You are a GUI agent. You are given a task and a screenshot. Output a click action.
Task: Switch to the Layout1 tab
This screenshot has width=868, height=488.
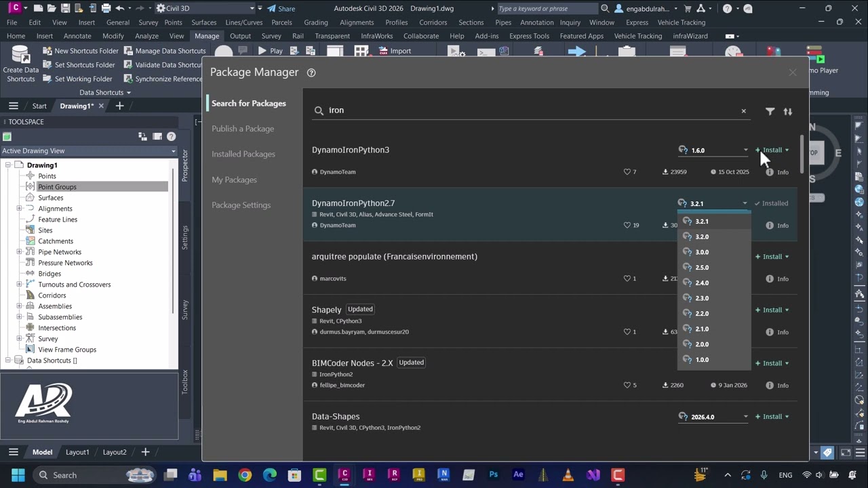pyautogui.click(x=77, y=452)
